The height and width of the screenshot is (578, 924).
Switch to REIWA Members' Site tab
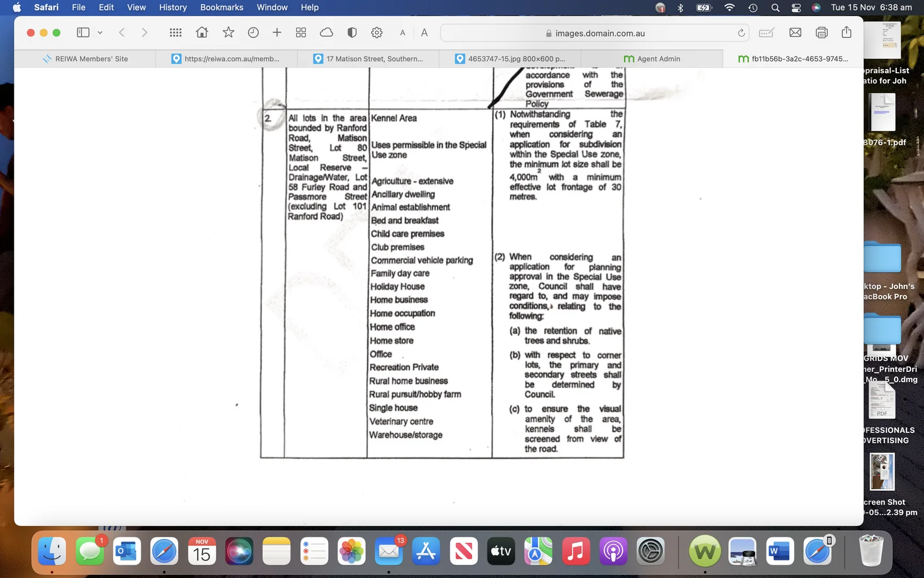[86, 59]
